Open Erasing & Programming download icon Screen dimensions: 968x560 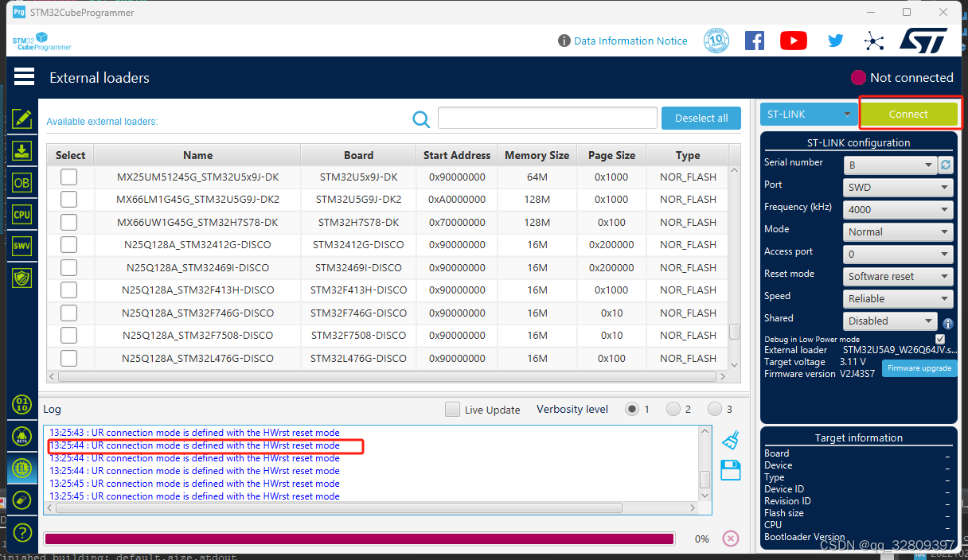point(22,150)
